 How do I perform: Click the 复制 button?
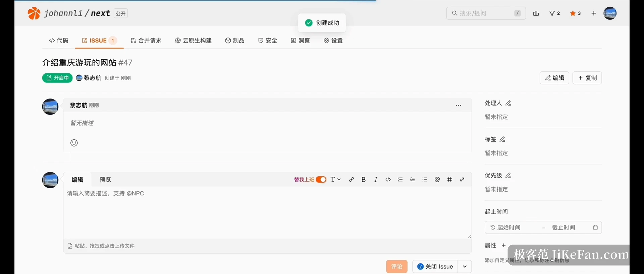click(x=587, y=78)
